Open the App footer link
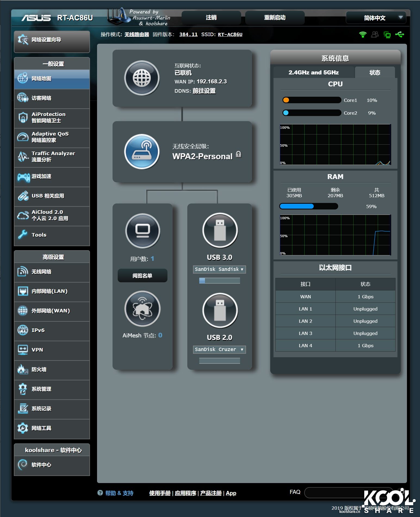 231,493
